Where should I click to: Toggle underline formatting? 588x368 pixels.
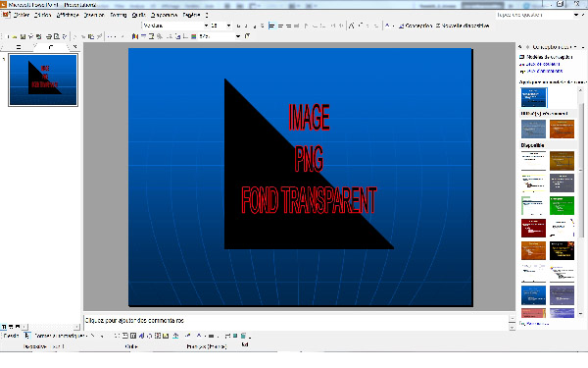[254, 26]
